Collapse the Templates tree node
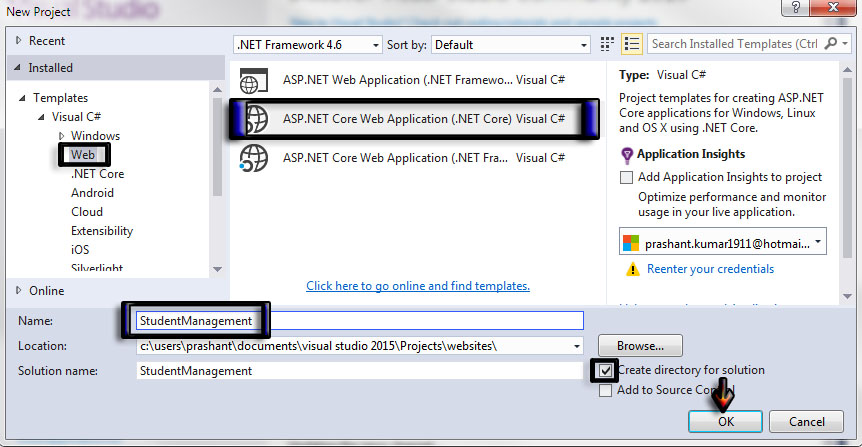This screenshot has height=447, width=862. [x=22, y=98]
